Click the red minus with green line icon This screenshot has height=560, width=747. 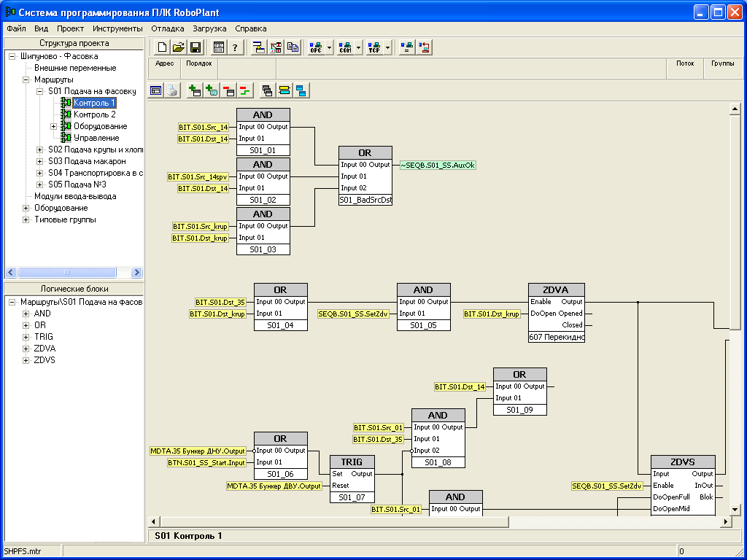tap(244, 90)
